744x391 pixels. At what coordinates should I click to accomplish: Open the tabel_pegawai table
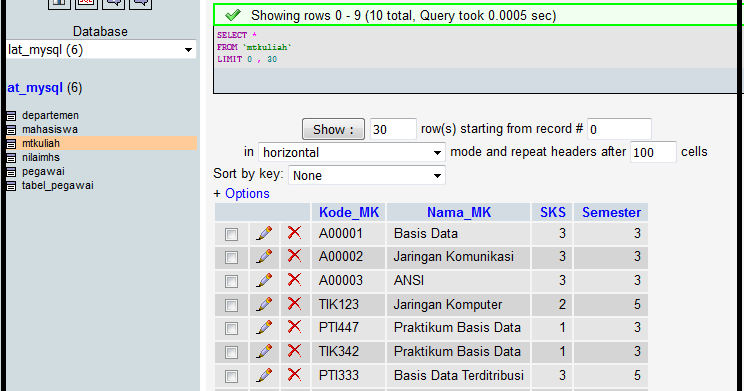point(57,186)
